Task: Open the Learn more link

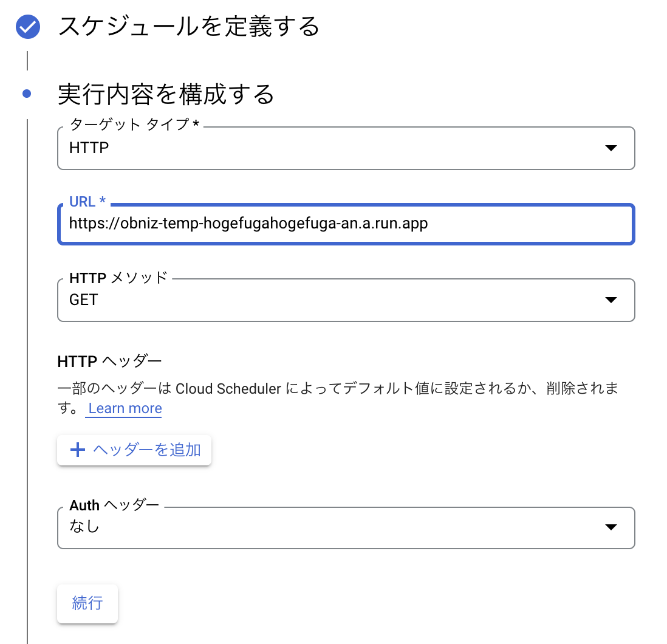Action: (x=125, y=408)
